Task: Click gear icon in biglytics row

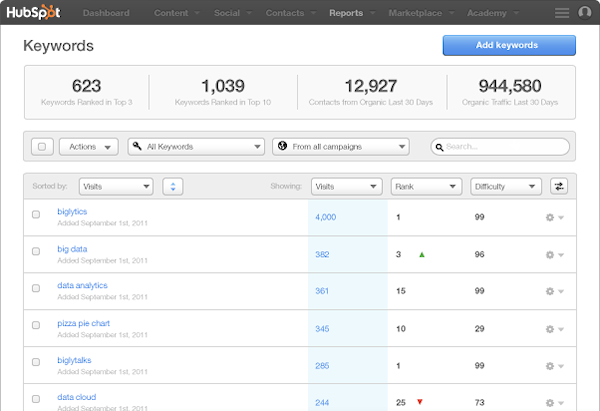Action: click(x=550, y=217)
